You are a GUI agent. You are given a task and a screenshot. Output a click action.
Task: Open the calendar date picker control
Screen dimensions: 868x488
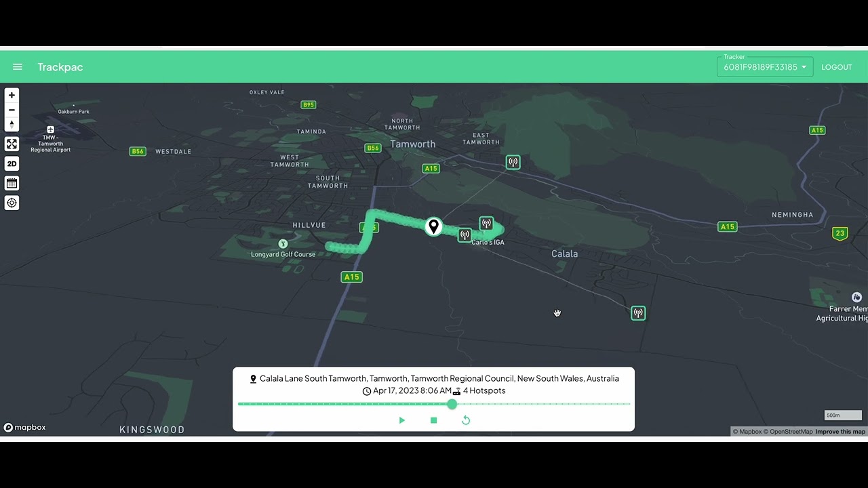click(x=12, y=183)
